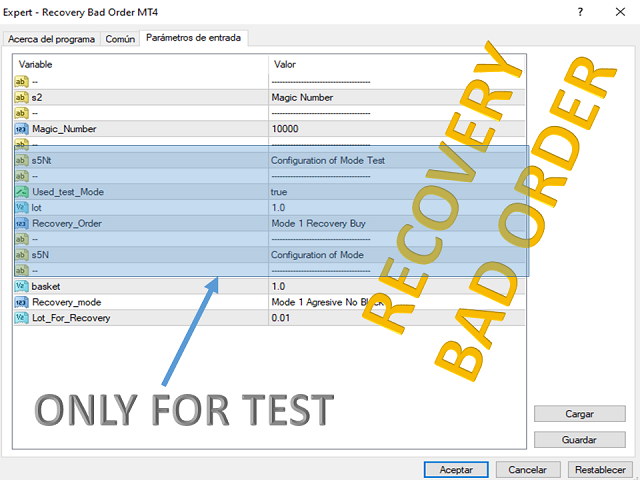The width and height of the screenshot is (640, 480).
Task: Click the double icon beside basket
Action: point(21,286)
